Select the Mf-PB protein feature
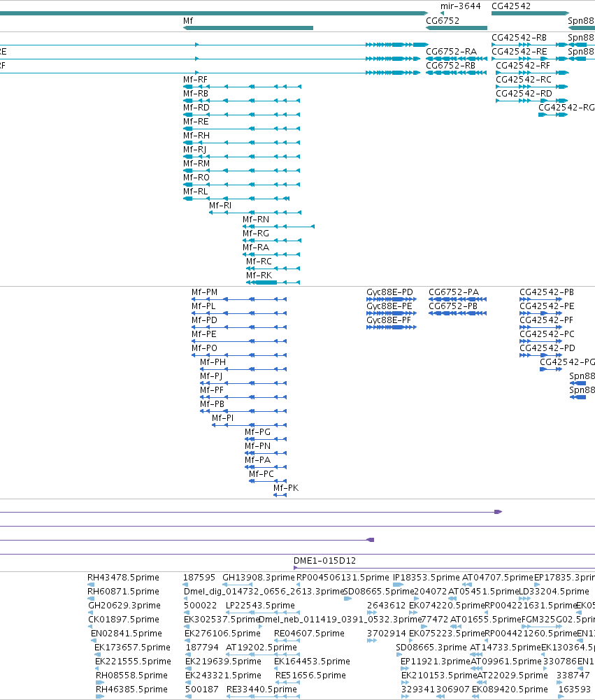 point(243,411)
